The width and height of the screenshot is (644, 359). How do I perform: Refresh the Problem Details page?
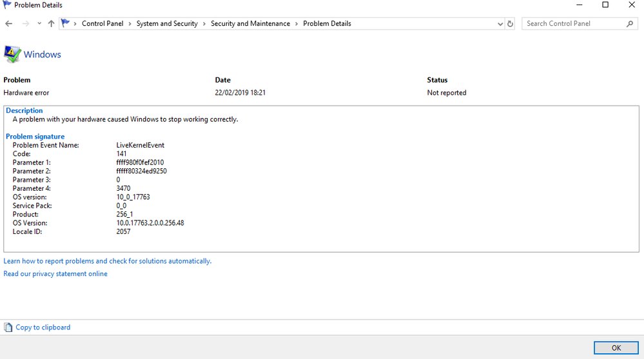point(510,24)
